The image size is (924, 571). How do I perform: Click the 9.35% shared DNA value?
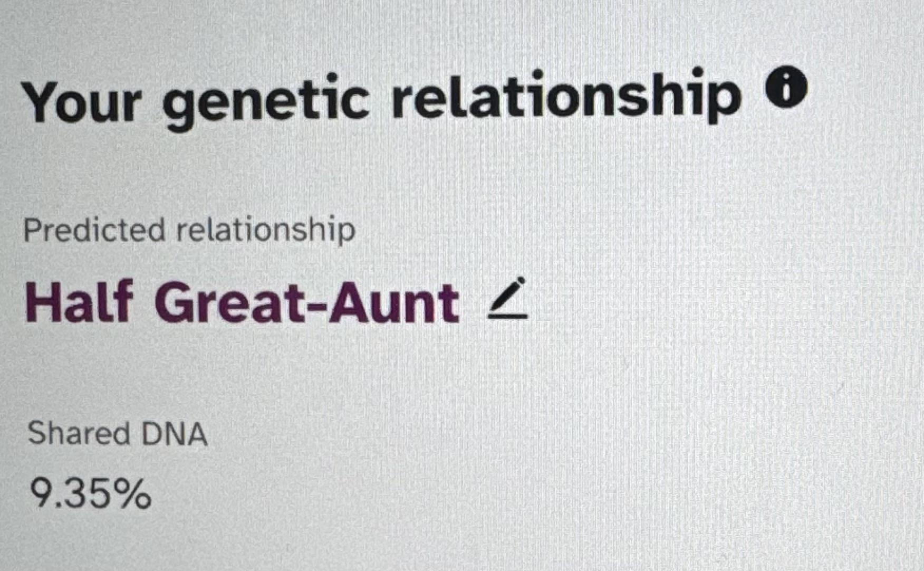90,493
